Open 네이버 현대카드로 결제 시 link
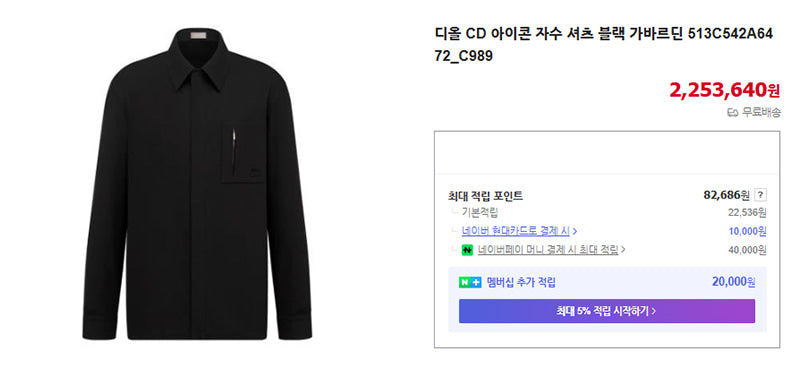Image resolution: width=800 pixels, height=385 pixels. pos(515,230)
